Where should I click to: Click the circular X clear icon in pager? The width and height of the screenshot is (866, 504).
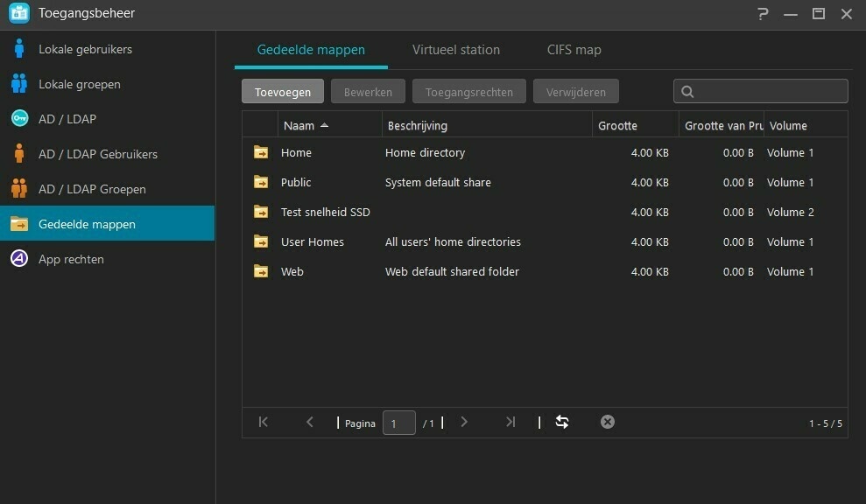click(x=608, y=422)
